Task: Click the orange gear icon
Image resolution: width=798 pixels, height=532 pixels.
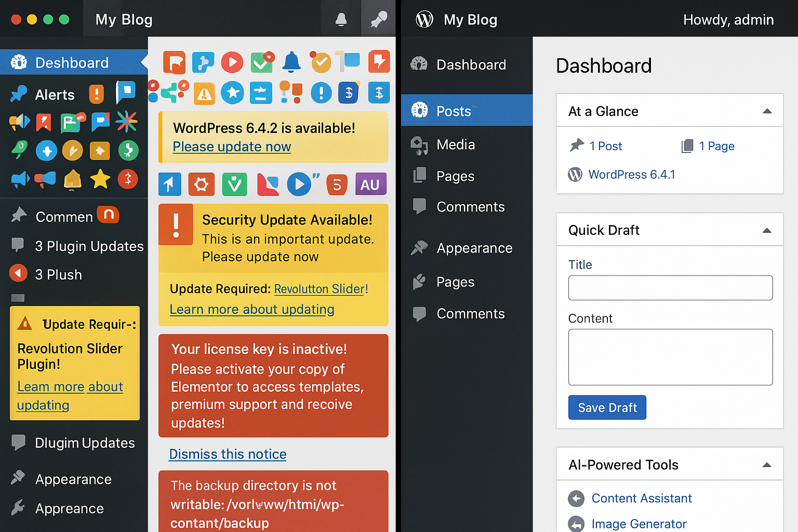Action: point(202,184)
